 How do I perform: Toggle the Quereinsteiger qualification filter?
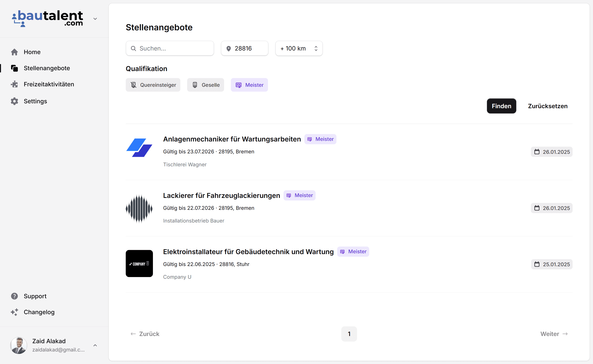click(153, 85)
